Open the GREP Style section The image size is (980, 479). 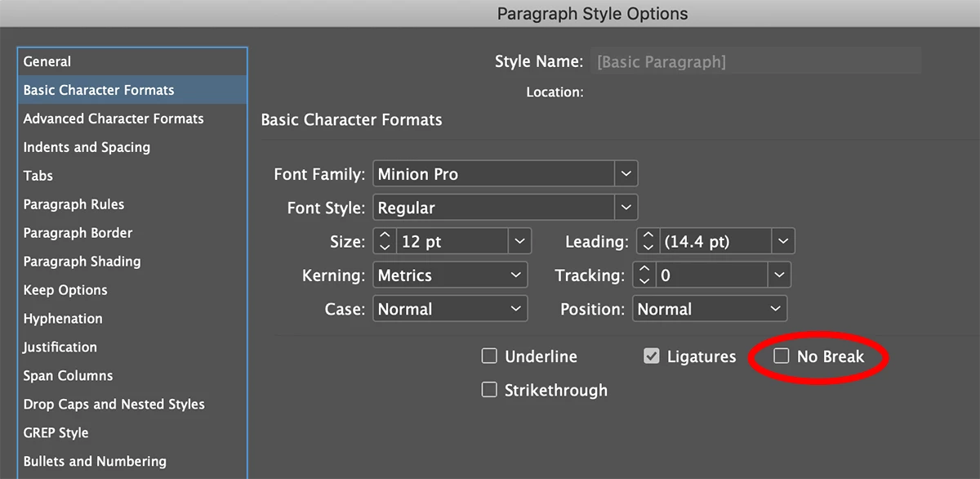(x=56, y=433)
